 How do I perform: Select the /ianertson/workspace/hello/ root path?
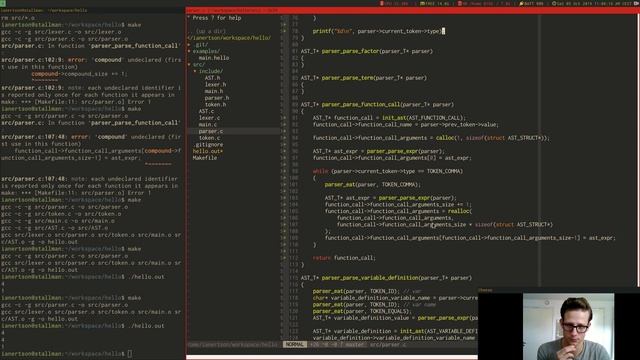pyautogui.click(x=229, y=38)
